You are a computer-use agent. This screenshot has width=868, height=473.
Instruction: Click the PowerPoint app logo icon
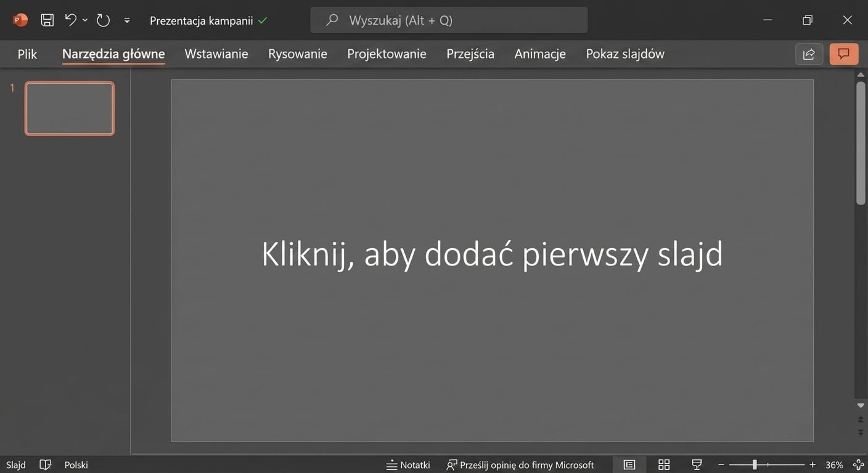20,20
